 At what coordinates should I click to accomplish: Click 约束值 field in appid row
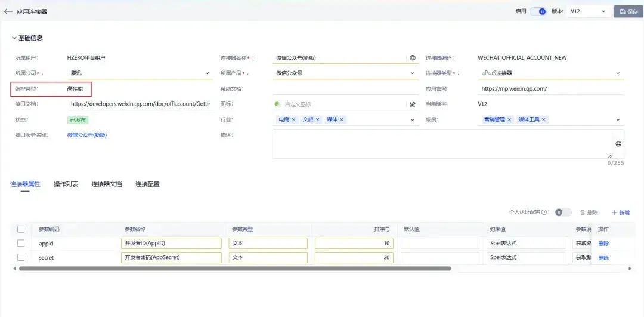pos(526,244)
